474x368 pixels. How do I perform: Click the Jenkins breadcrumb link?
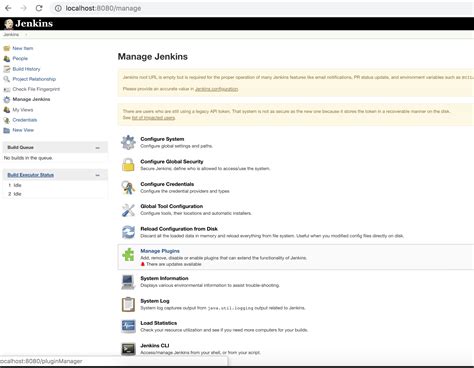[11, 35]
